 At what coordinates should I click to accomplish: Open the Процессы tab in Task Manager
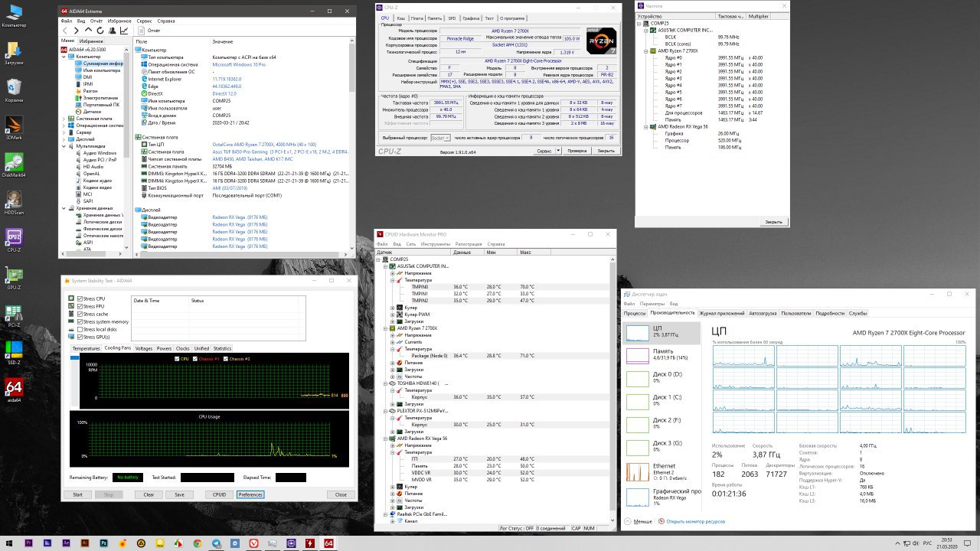[x=635, y=313]
